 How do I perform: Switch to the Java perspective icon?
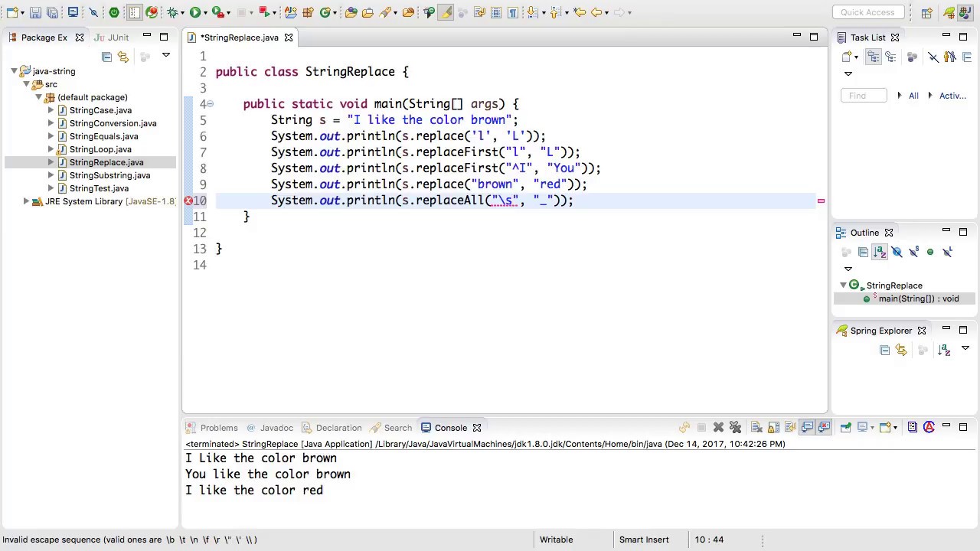[966, 12]
